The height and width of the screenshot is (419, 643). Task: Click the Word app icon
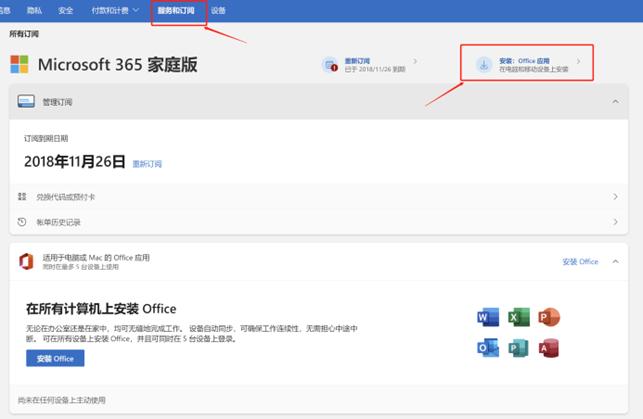click(488, 317)
